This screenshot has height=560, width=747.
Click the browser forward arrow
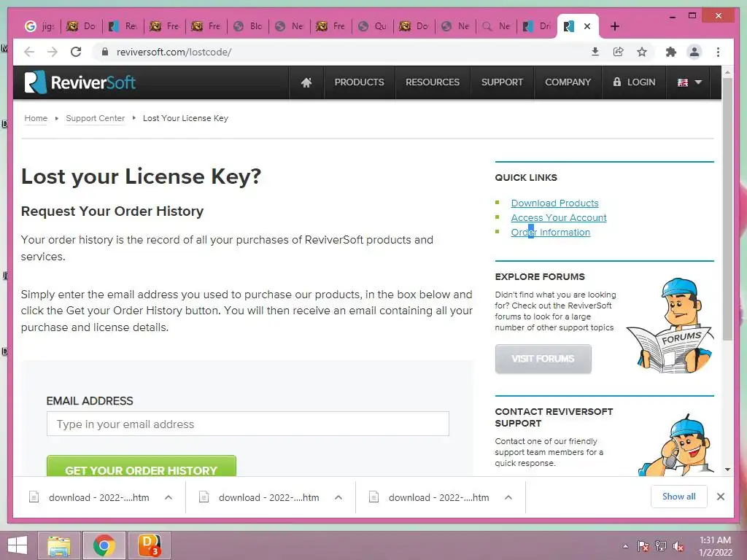click(x=53, y=52)
